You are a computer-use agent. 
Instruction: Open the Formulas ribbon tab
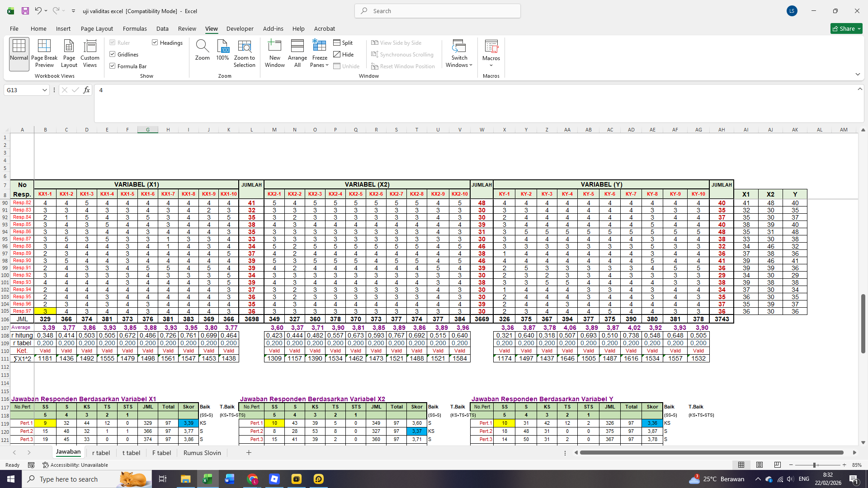click(x=134, y=28)
